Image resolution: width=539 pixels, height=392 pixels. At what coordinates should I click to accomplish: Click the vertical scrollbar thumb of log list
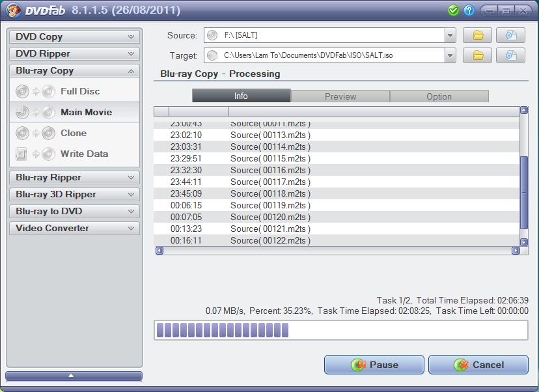coord(524,193)
